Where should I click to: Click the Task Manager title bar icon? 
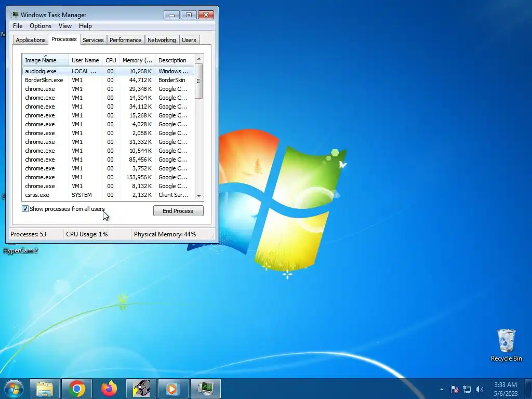[14, 15]
